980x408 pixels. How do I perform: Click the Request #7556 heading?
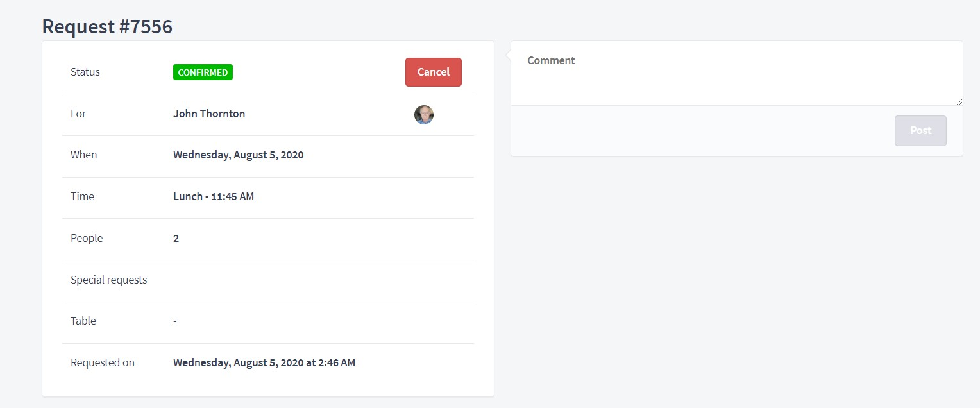(x=107, y=26)
